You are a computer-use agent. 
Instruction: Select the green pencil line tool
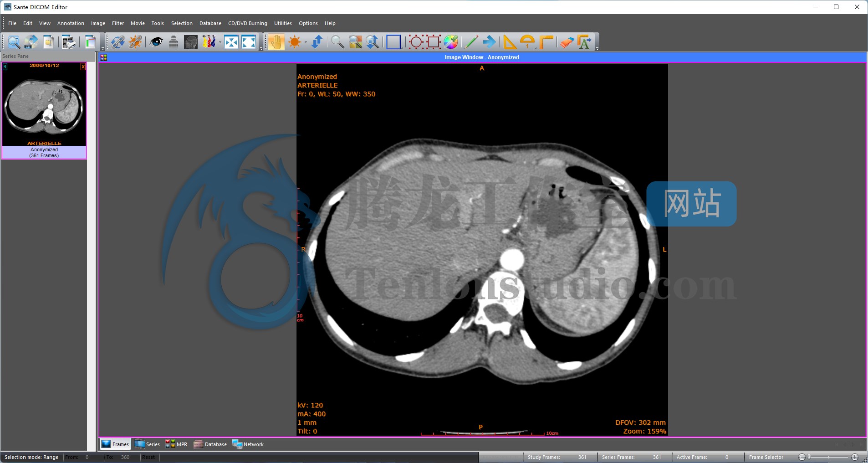tap(471, 42)
